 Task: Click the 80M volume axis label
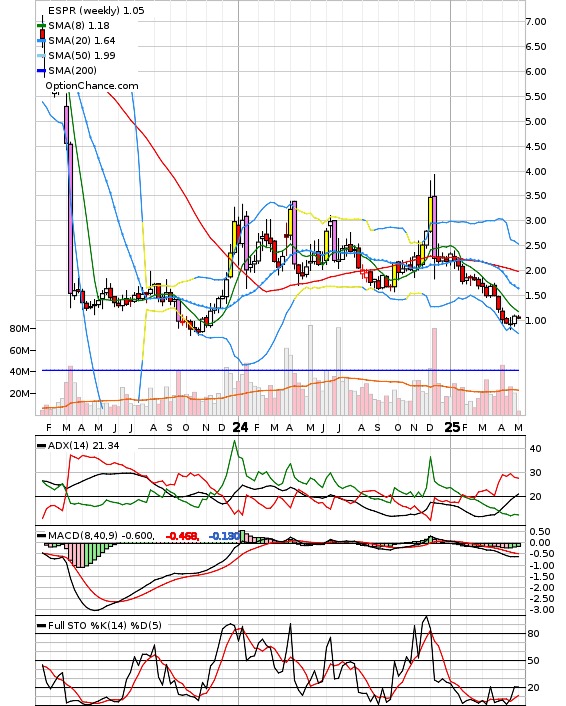[x=20, y=329]
